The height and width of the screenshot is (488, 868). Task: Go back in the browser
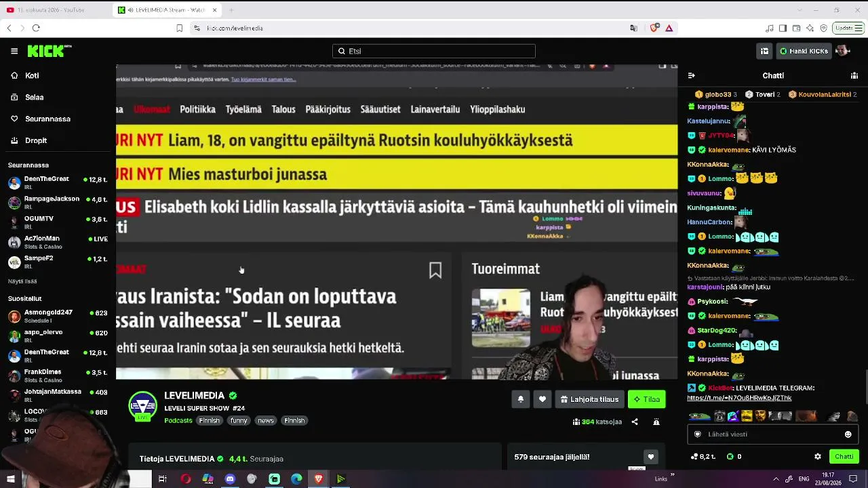pyautogui.click(x=9, y=28)
